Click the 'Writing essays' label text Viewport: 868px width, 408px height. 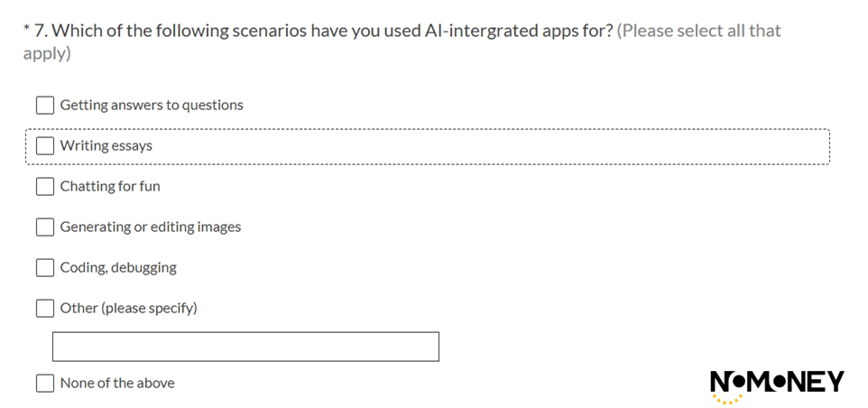(106, 145)
